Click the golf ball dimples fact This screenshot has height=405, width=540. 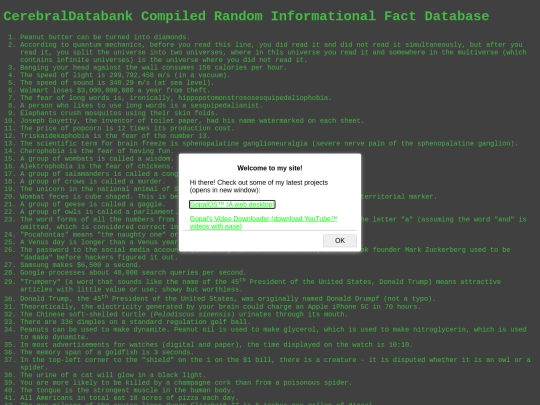(x=135, y=322)
